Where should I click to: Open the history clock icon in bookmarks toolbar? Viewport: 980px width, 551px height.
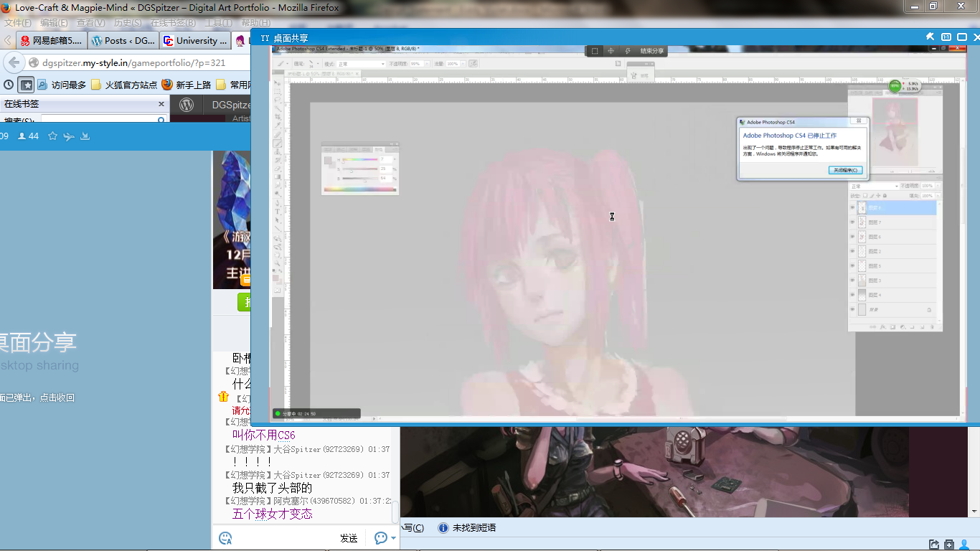click(9, 85)
